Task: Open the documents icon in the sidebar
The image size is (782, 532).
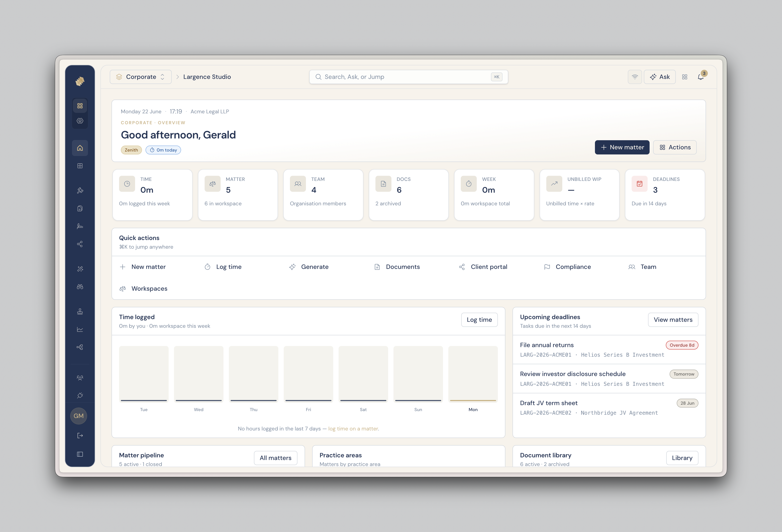Action: click(80, 208)
